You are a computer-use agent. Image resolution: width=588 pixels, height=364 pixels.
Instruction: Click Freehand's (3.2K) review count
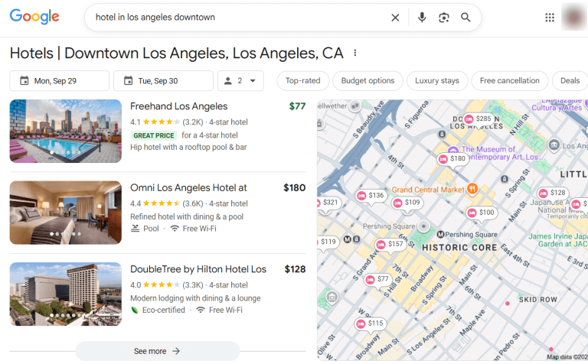point(193,122)
